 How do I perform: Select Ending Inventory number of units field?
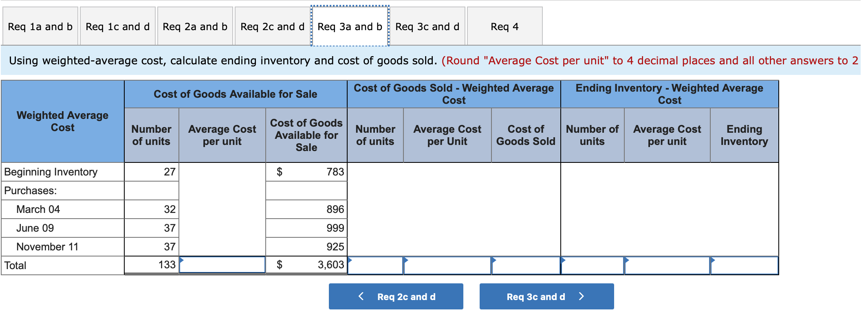pos(592,265)
